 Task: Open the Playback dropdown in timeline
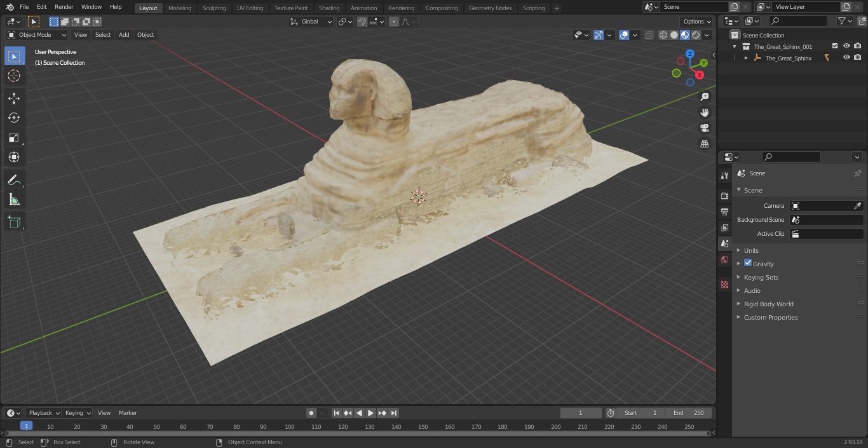pos(43,413)
